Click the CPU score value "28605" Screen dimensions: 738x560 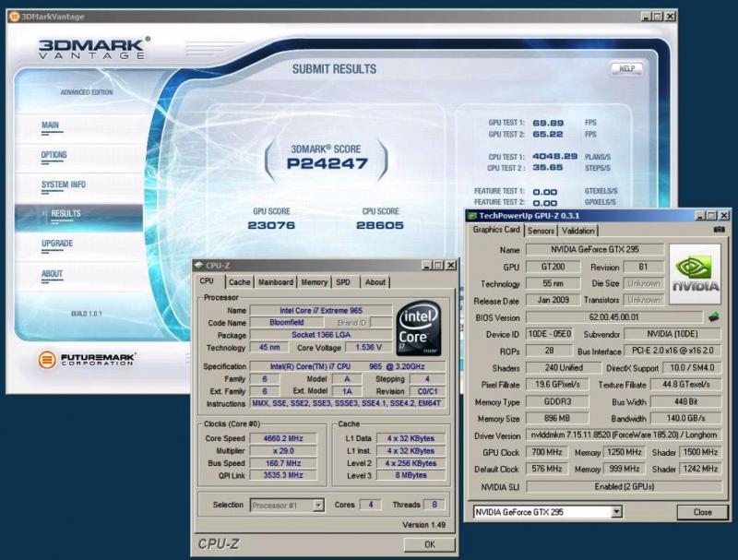pyautogui.click(x=380, y=225)
